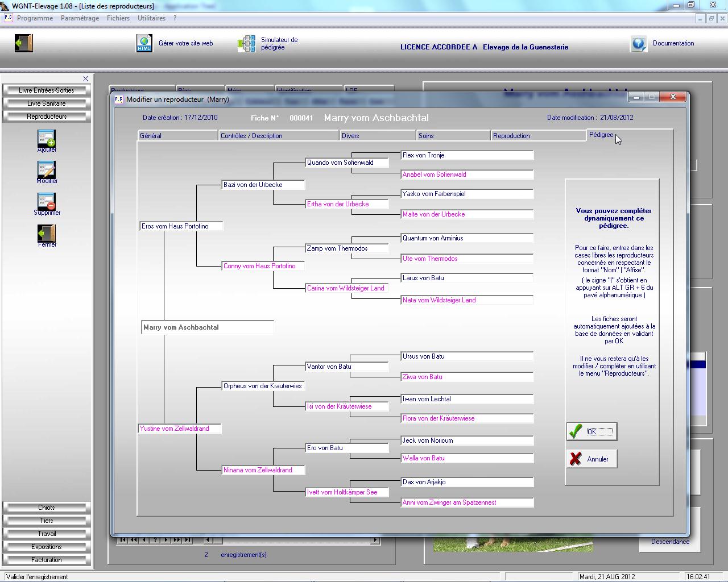Click the Ajouter reproducteur icon
Image resolution: width=728 pixels, height=582 pixels.
tap(47, 139)
